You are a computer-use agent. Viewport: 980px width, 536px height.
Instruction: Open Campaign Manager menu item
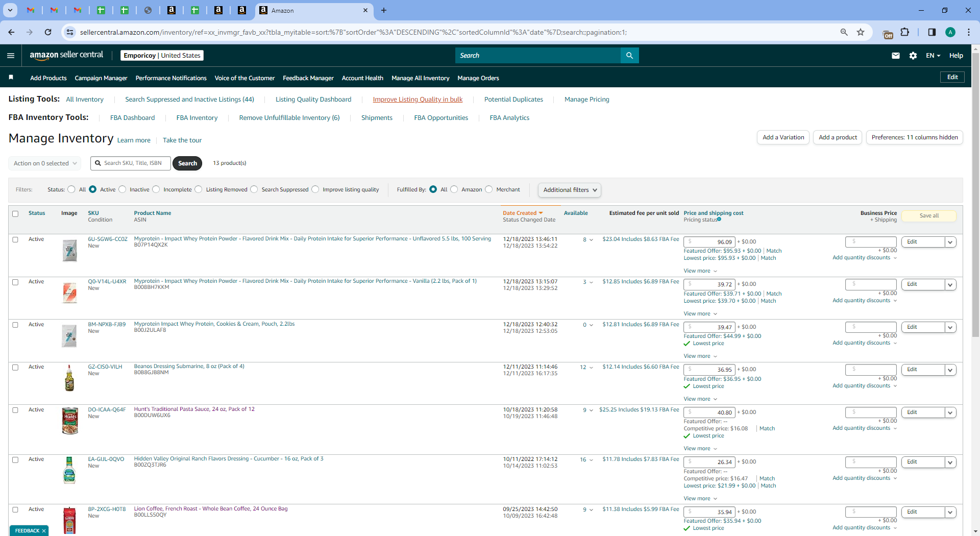101,78
